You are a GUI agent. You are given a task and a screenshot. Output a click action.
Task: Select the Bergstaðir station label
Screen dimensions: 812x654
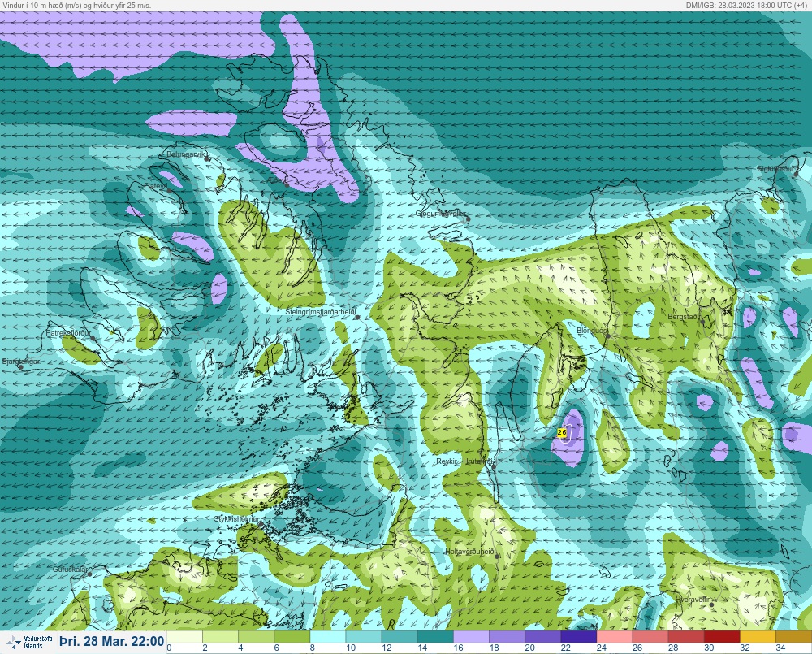[684, 316]
